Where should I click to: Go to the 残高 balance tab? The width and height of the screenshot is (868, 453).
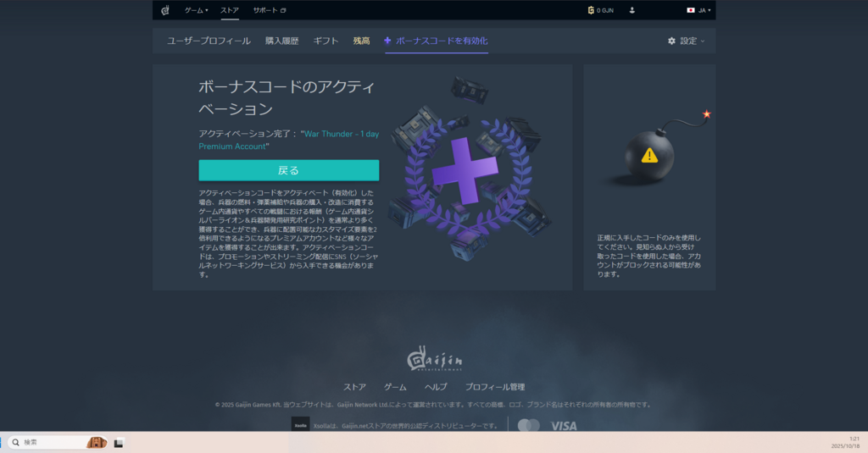(x=361, y=41)
